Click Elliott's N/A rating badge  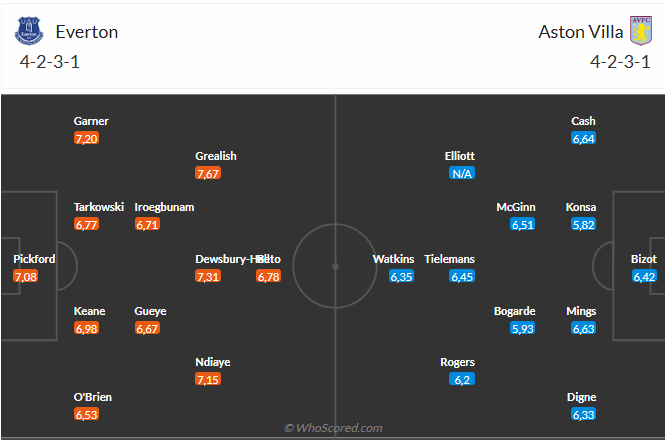click(461, 173)
